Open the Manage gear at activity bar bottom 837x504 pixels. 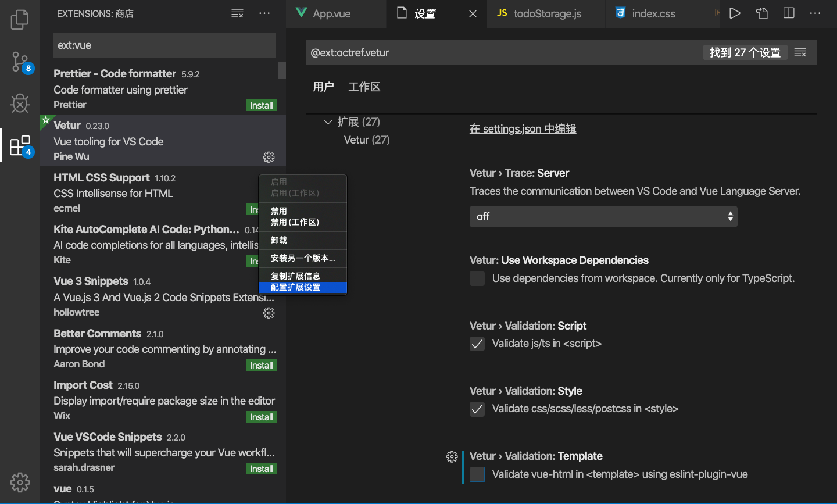(x=20, y=482)
